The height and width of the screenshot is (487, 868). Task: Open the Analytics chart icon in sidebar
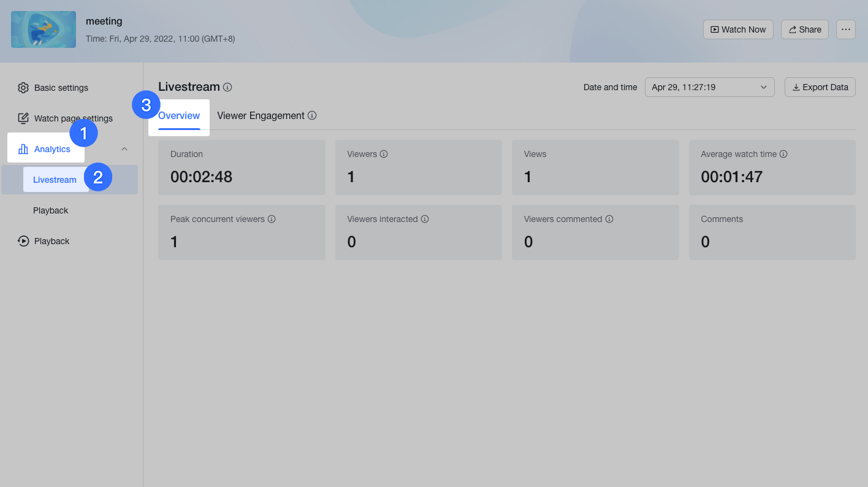click(23, 148)
